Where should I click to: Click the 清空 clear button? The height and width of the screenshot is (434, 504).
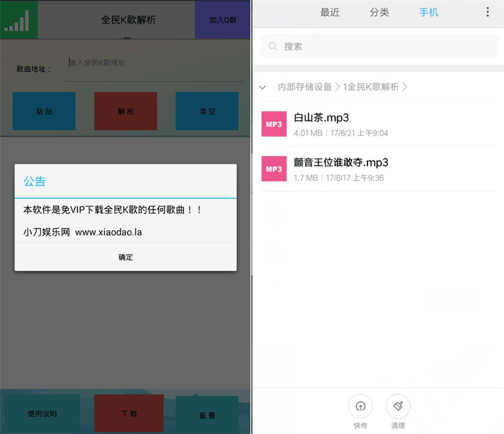click(207, 111)
